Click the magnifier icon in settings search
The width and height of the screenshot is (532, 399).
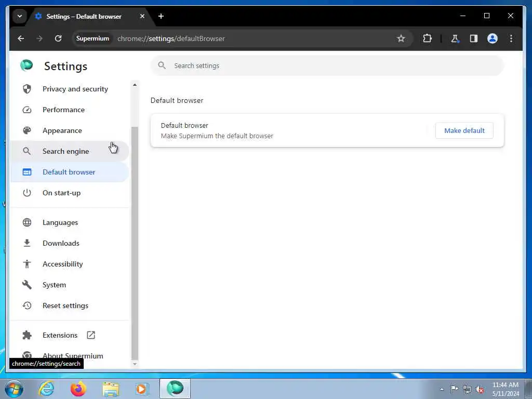coord(162,65)
